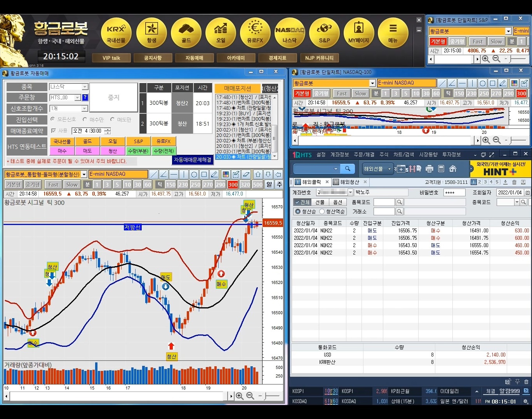Toggle the 옵션 filter button
The height and width of the screenshot is (419, 532).
click(x=338, y=202)
